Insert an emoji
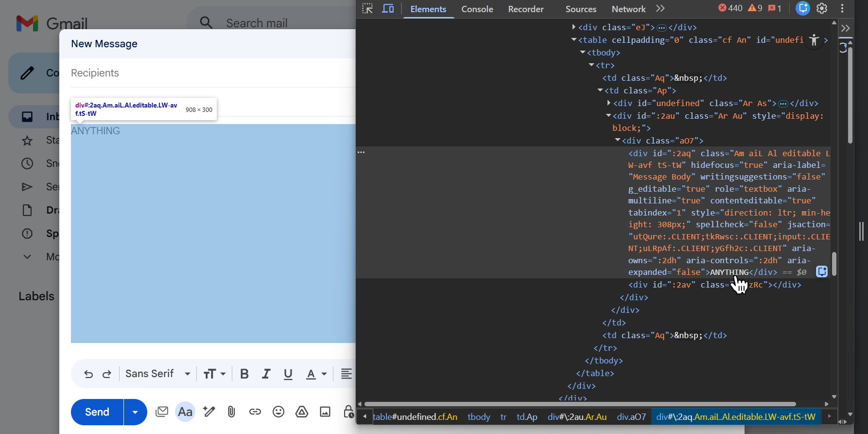Screen dimensions: 868x434 point(278,412)
